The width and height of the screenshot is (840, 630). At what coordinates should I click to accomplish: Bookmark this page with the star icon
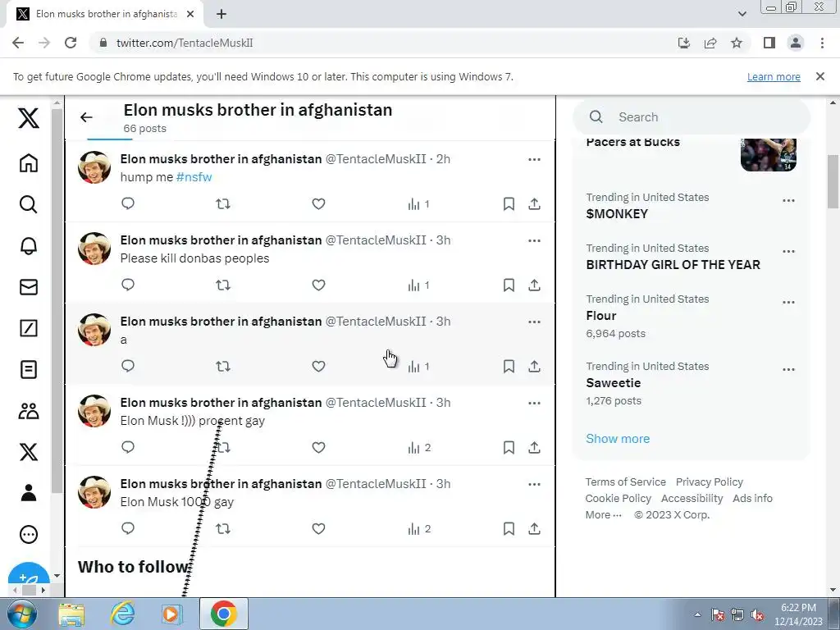tap(737, 43)
